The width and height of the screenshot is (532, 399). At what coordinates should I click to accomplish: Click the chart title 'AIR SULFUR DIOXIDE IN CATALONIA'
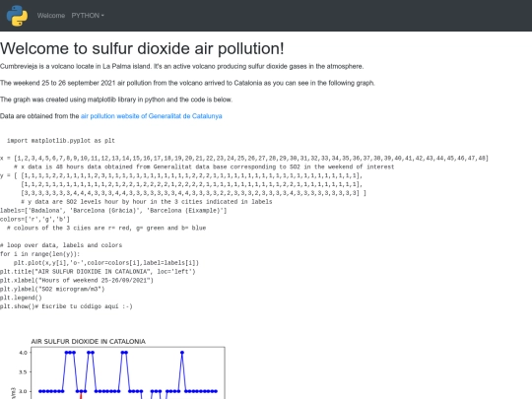click(89, 341)
